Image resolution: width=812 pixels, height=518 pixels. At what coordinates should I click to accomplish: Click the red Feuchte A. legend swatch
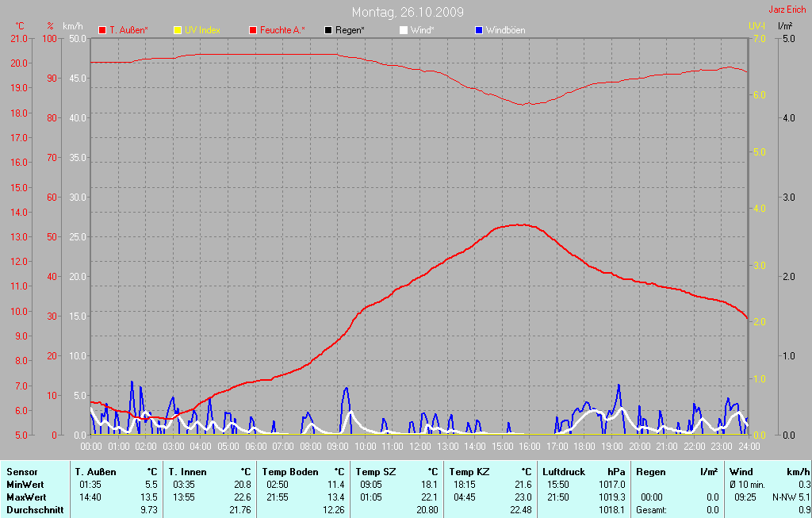click(x=253, y=30)
